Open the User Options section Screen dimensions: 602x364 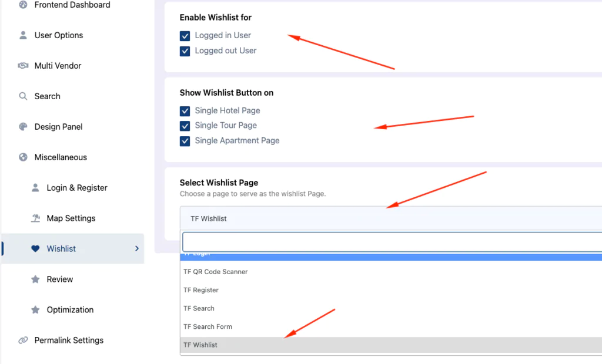click(59, 35)
